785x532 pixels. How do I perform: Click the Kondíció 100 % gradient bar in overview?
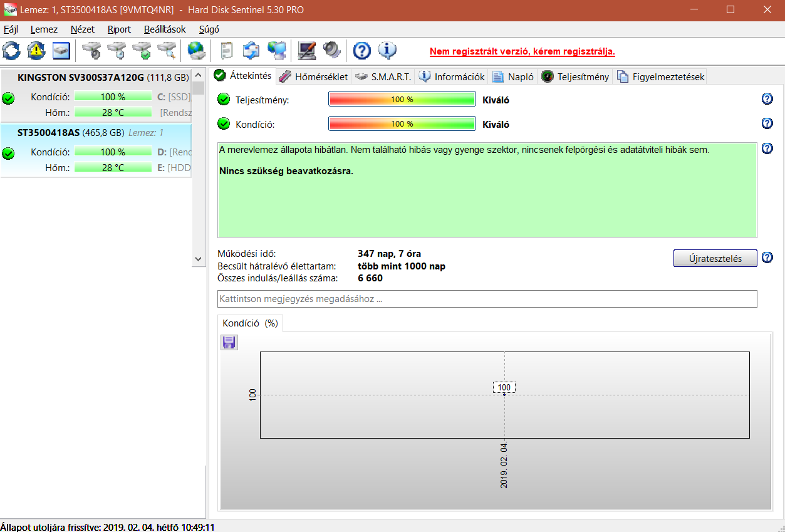[402, 123]
